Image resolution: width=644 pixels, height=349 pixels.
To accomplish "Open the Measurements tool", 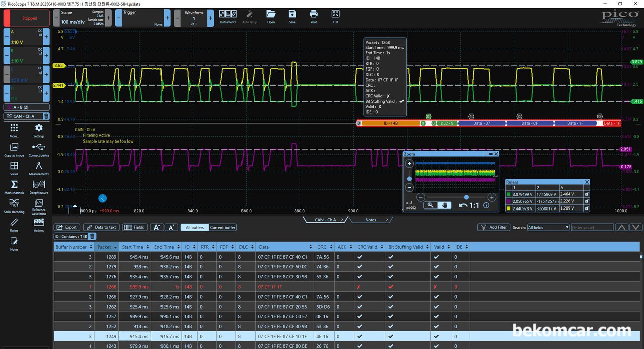I will [39, 168].
